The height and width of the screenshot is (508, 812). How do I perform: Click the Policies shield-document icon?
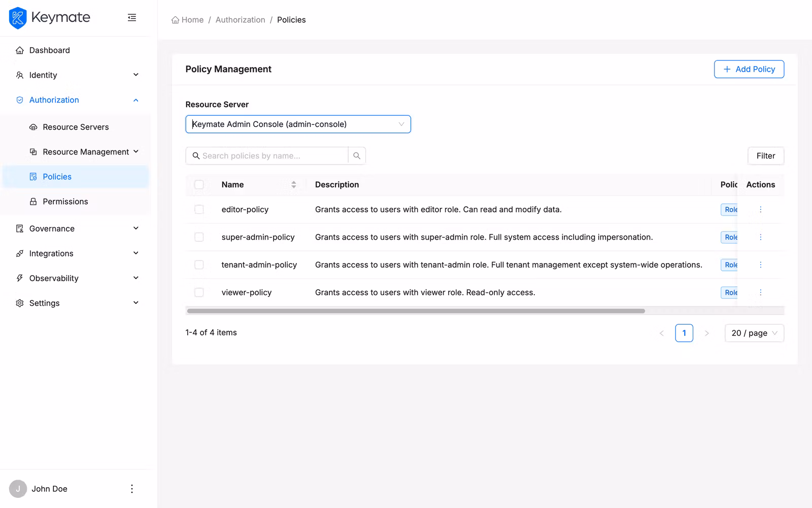(x=32, y=176)
